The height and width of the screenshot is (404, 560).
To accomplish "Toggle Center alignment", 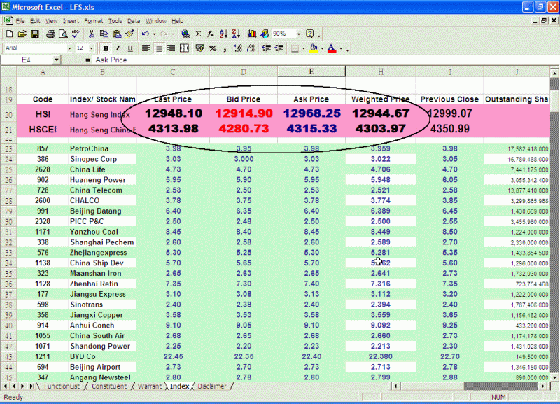I will pos(159,48).
